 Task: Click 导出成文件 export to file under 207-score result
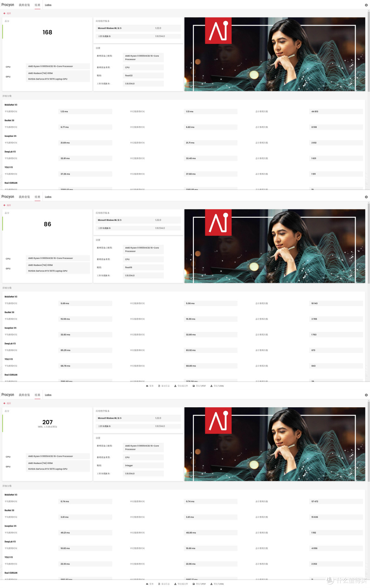pos(181,584)
